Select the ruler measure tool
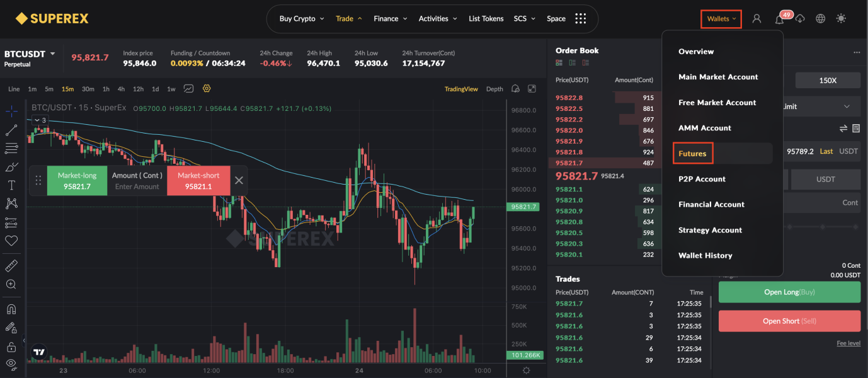Screen dimensions: 868x378 11,265
